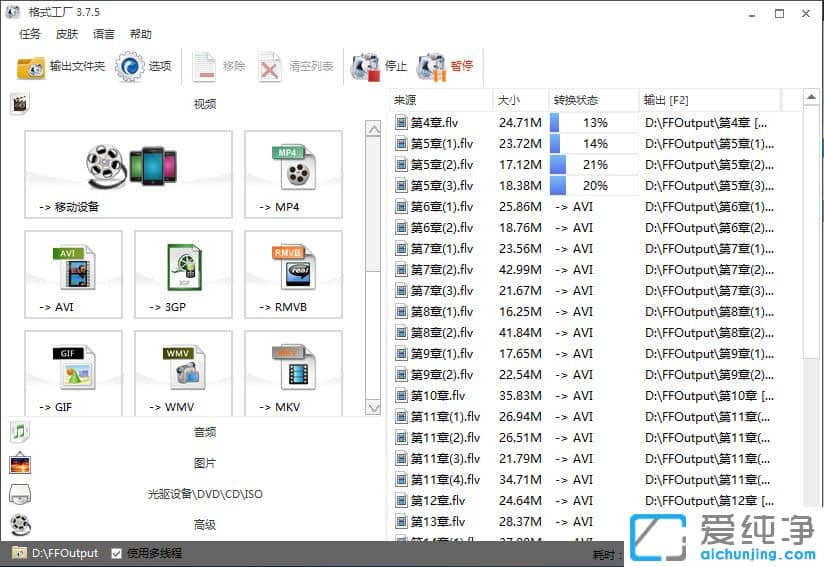This screenshot has height=567, width=824.
Task: Sort by the 大小 size column header
Action: (521, 100)
